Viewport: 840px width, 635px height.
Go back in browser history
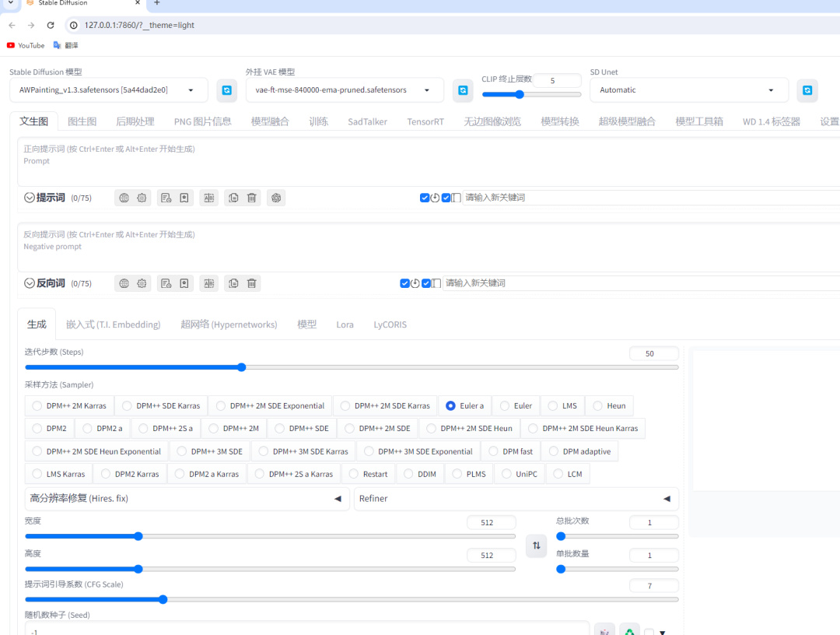click(x=12, y=25)
